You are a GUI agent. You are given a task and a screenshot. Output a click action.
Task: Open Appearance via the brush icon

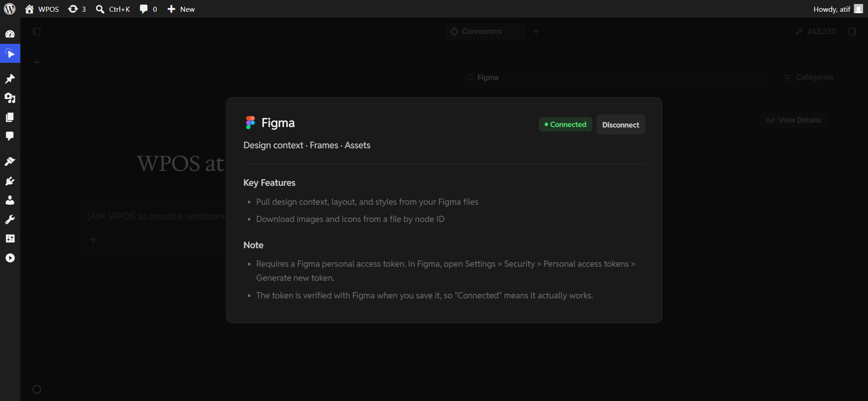click(x=10, y=162)
